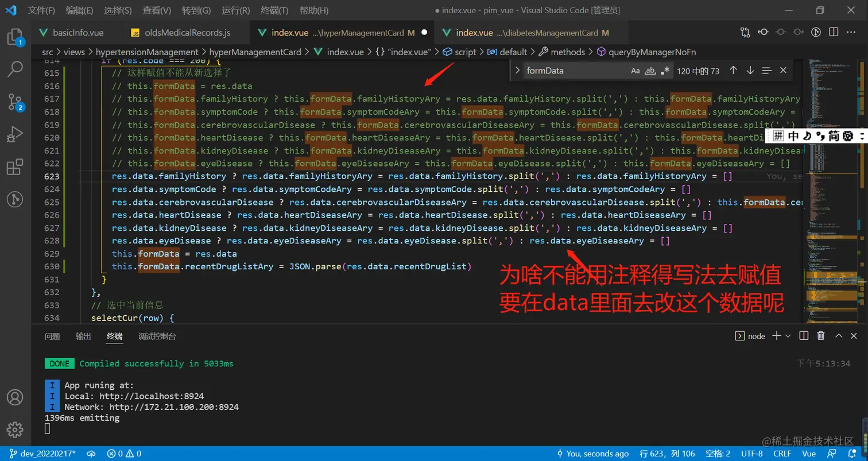Switch to 问题 panel tab
This screenshot has width=868, height=461.
coord(52,336)
